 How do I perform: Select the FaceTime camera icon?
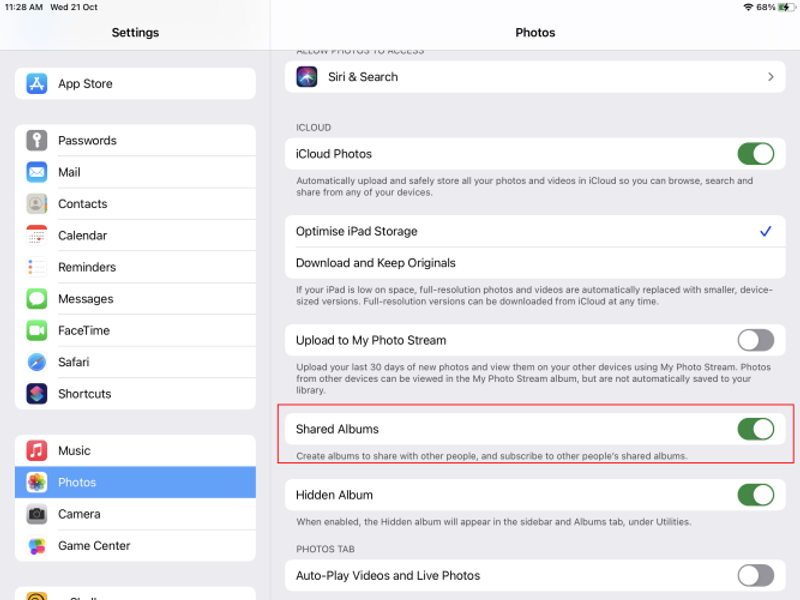tap(37, 330)
